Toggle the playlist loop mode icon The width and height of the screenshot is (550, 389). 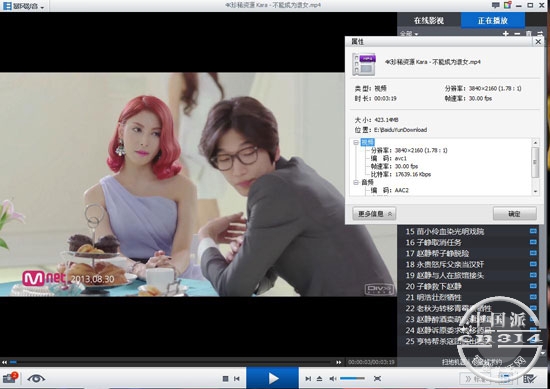(x=540, y=34)
